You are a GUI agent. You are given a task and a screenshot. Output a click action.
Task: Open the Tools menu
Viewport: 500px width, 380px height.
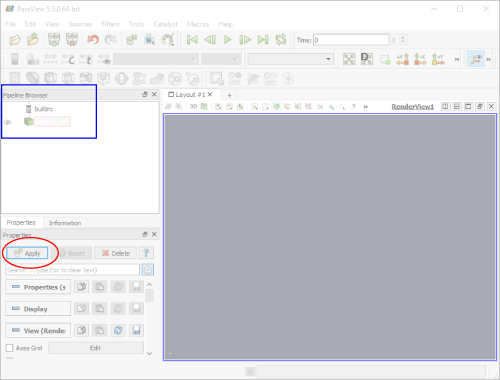[x=136, y=24]
